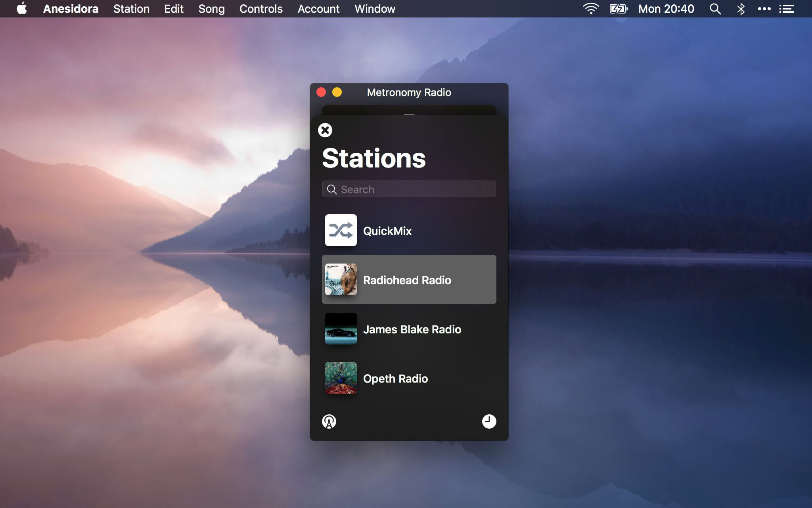Click the Radiohead Radio album thumbnail
The image size is (812, 508).
click(x=341, y=279)
